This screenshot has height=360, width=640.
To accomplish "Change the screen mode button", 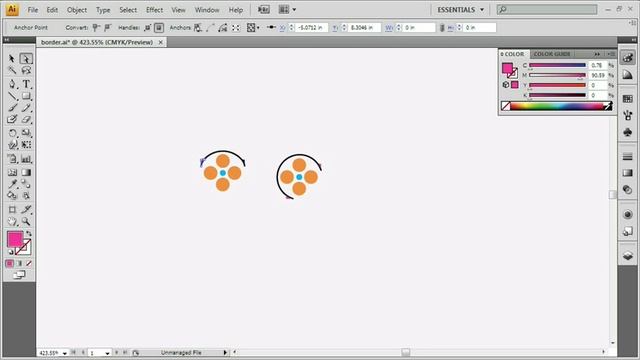I will pos(19,275).
